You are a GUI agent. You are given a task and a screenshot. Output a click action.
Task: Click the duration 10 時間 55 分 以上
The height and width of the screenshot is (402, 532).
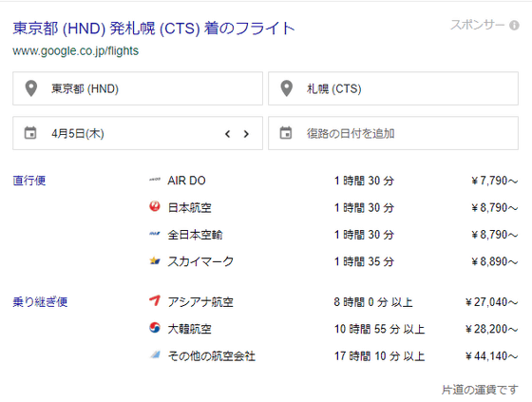tap(379, 329)
